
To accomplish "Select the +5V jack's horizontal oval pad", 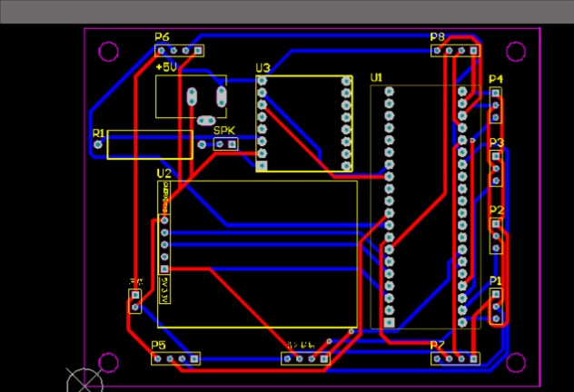I will 206,121.
